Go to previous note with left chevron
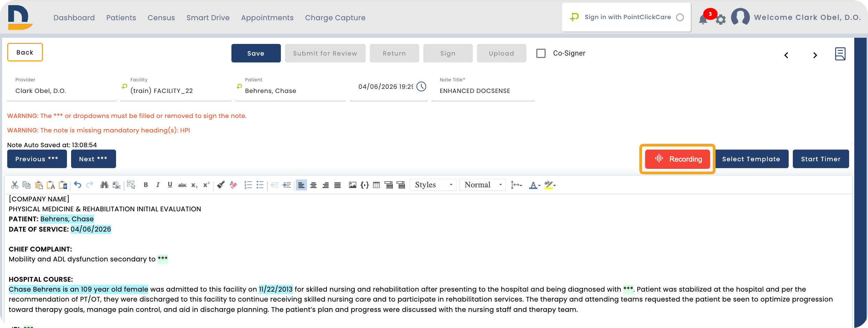The height and width of the screenshot is (328, 868). pyautogui.click(x=786, y=55)
